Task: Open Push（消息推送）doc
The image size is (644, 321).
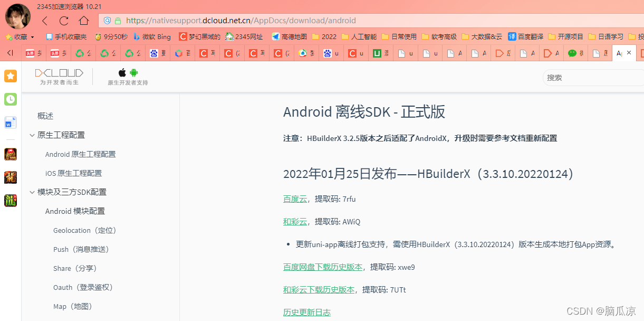Action: [x=81, y=249]
